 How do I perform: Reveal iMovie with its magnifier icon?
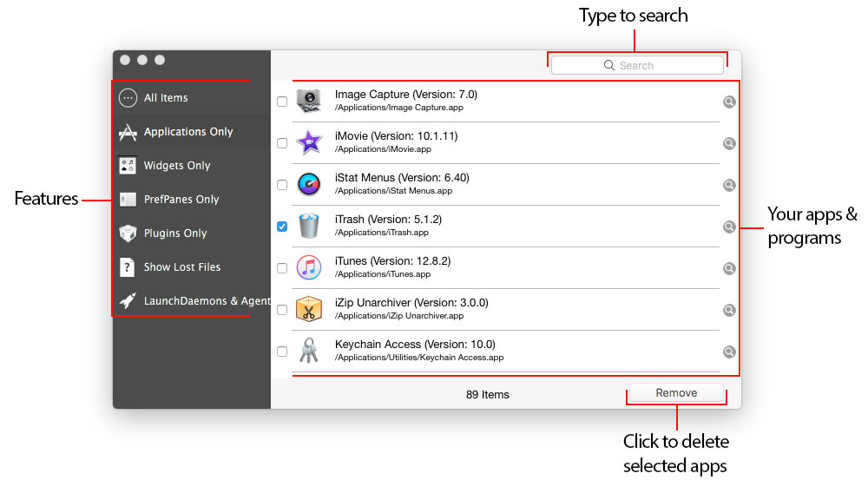pyautogui.click(x=729, y=143)
